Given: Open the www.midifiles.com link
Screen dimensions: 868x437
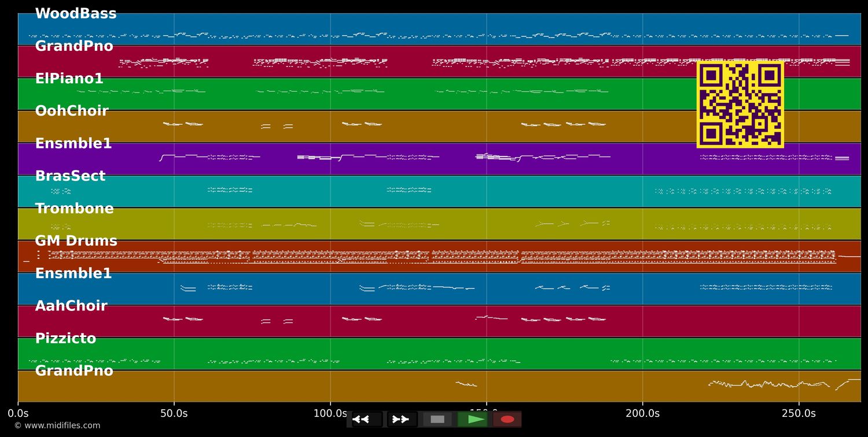Looking at the screenshot, I should pos(57,425).
